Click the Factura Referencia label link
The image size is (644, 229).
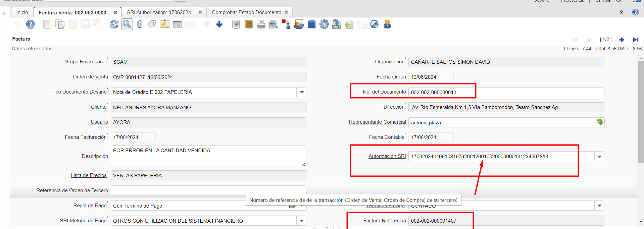384,221
